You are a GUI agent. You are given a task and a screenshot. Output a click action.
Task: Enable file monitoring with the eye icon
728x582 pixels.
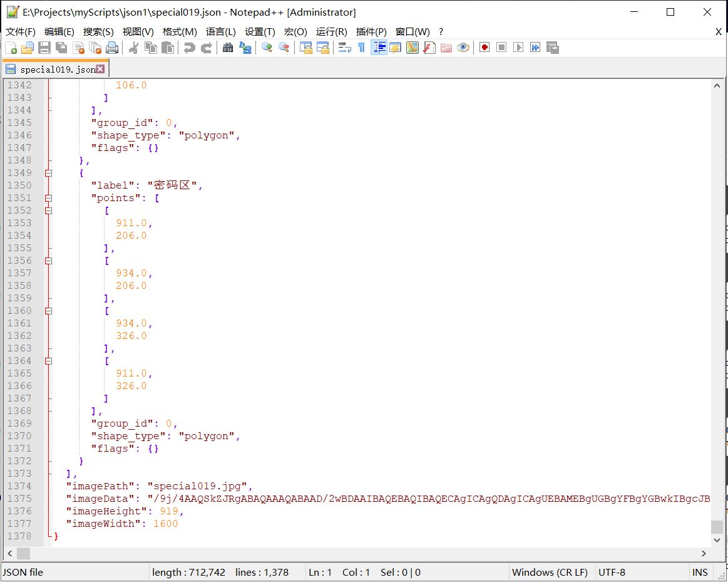(462, 47)
